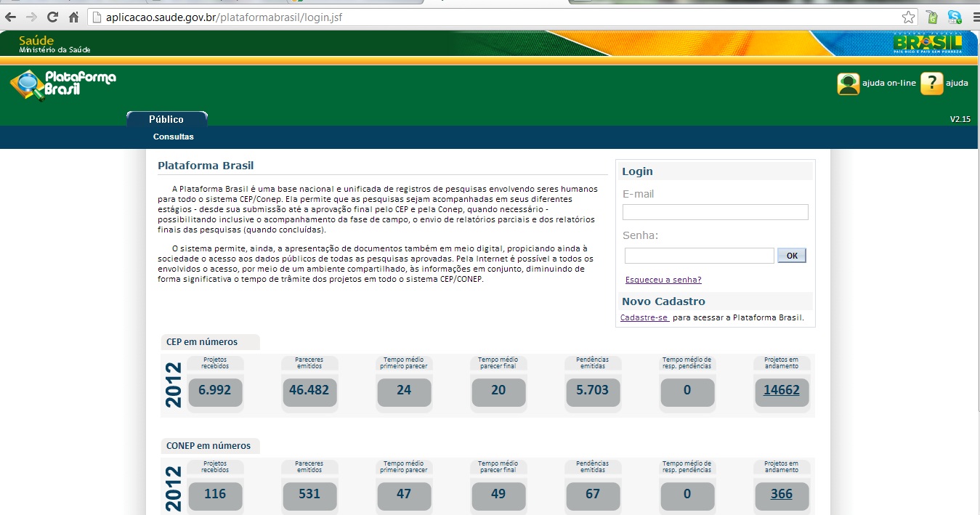Select the Público tab
Screen dimensions: 980x515
point(166,119)
